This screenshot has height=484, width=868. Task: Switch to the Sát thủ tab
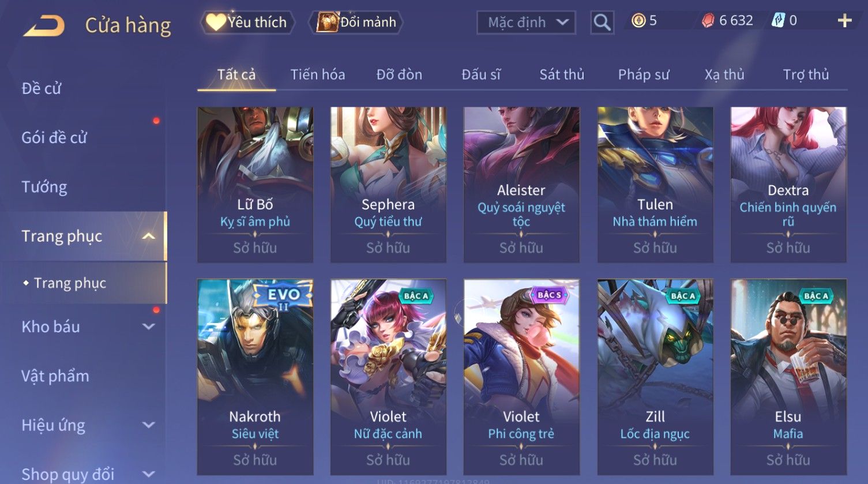[562, 74]
